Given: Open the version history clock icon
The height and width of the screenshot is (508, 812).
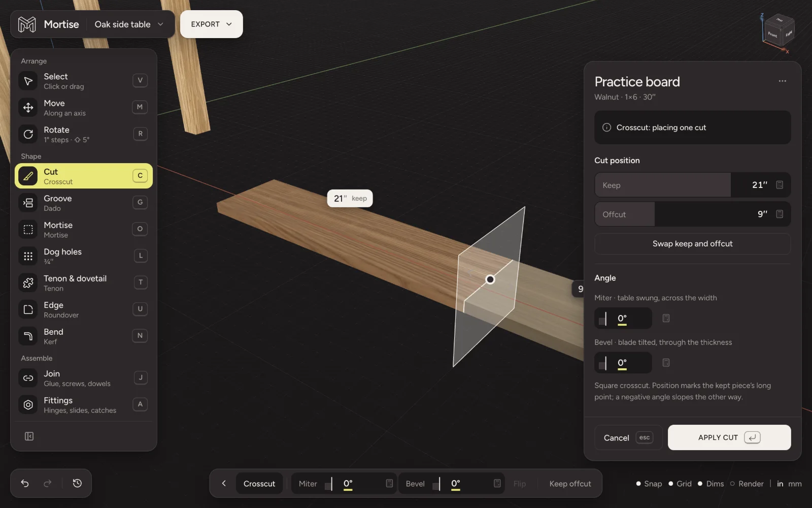Looking at the screenshot, I should pyautogui.click(x=77, y=483).
